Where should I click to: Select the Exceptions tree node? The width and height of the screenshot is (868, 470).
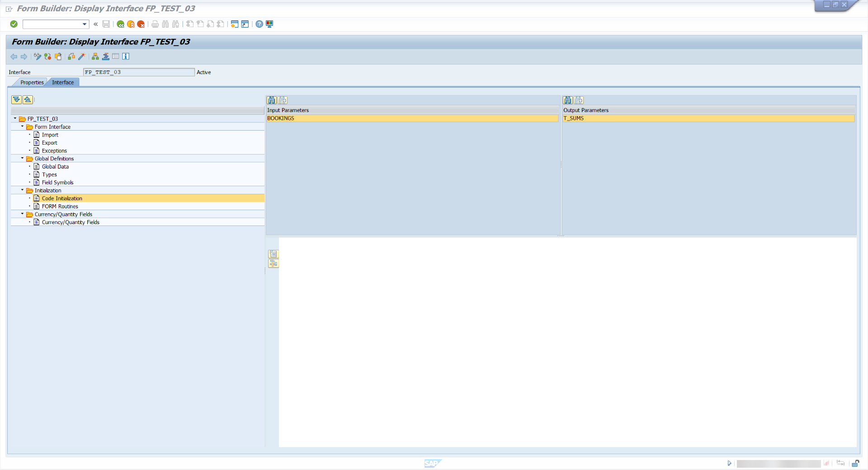tap(54, 151)
